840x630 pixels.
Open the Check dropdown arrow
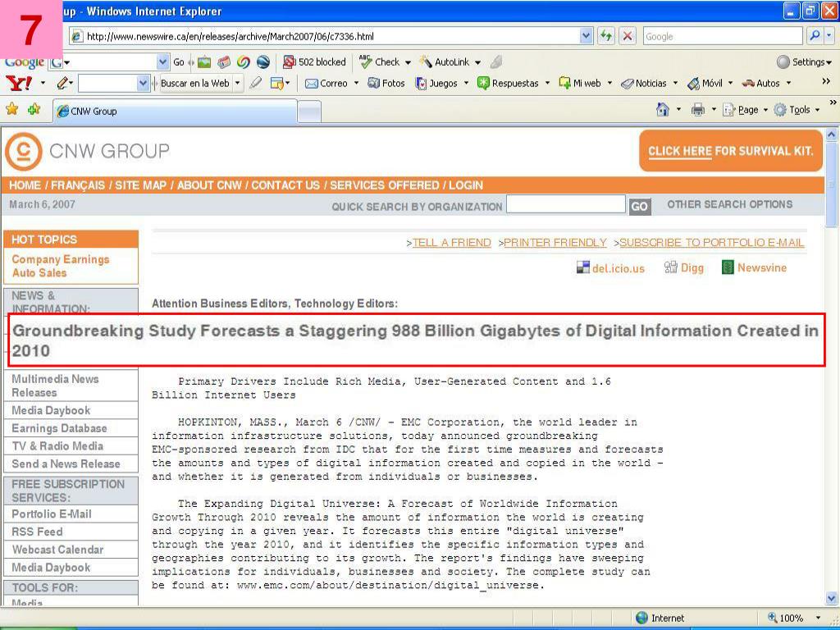pyautogui.click(x=408, y=62)
